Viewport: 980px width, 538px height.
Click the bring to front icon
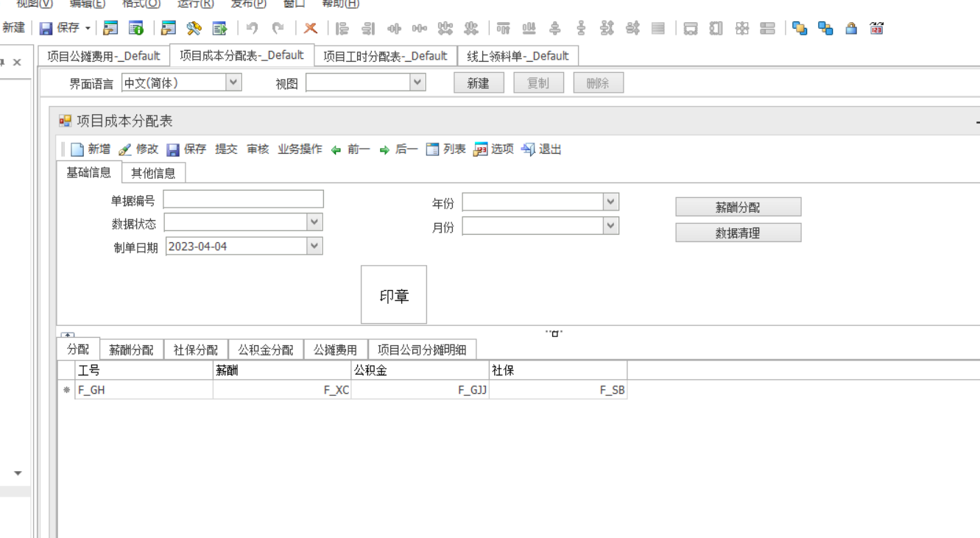800,29
